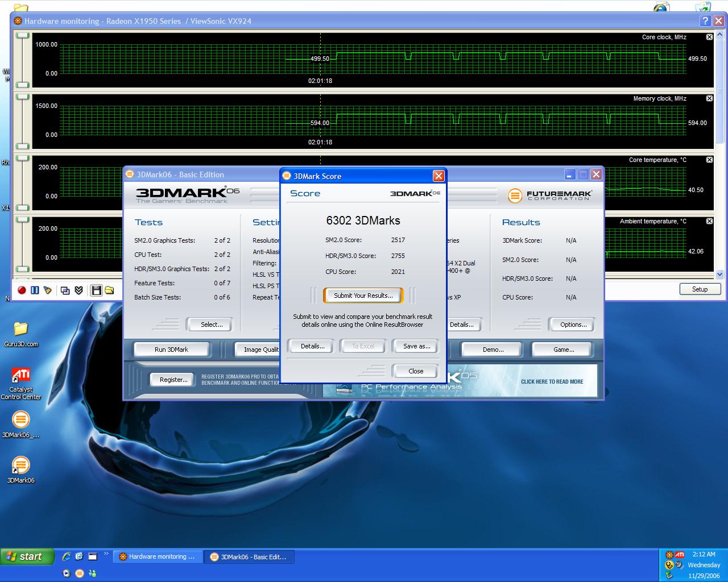Click the Start button
728x582 pixels.
coord(27,556)
